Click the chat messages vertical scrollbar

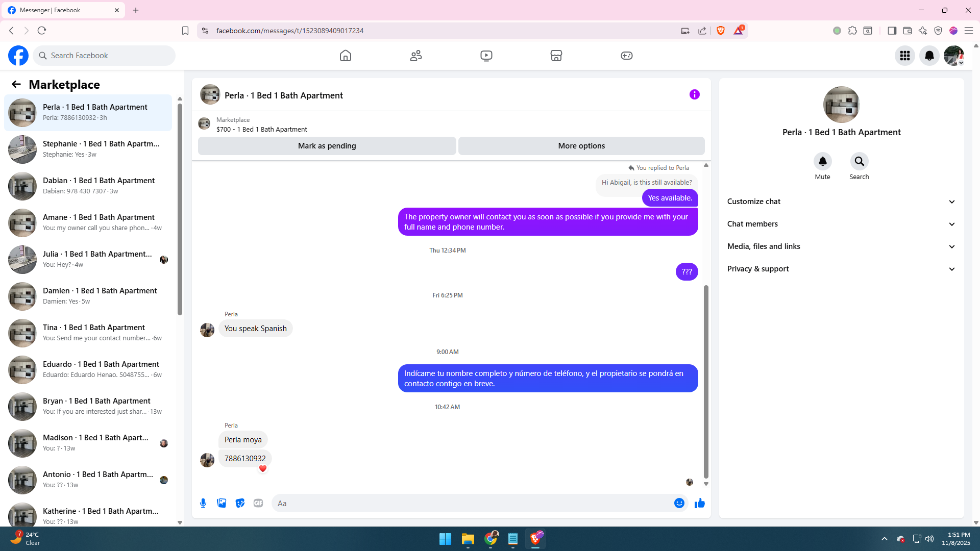pyautogui.click(x=706, y=380)
